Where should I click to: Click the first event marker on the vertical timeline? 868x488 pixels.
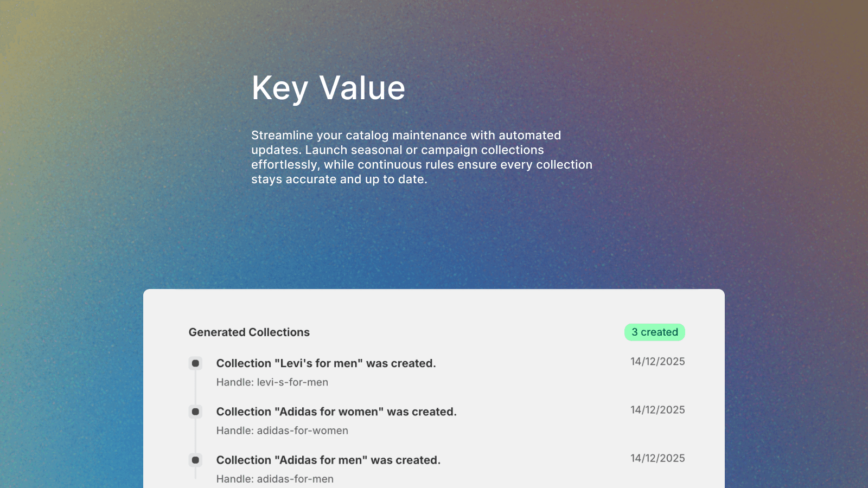pyautogui.click(x=195, y=363)
